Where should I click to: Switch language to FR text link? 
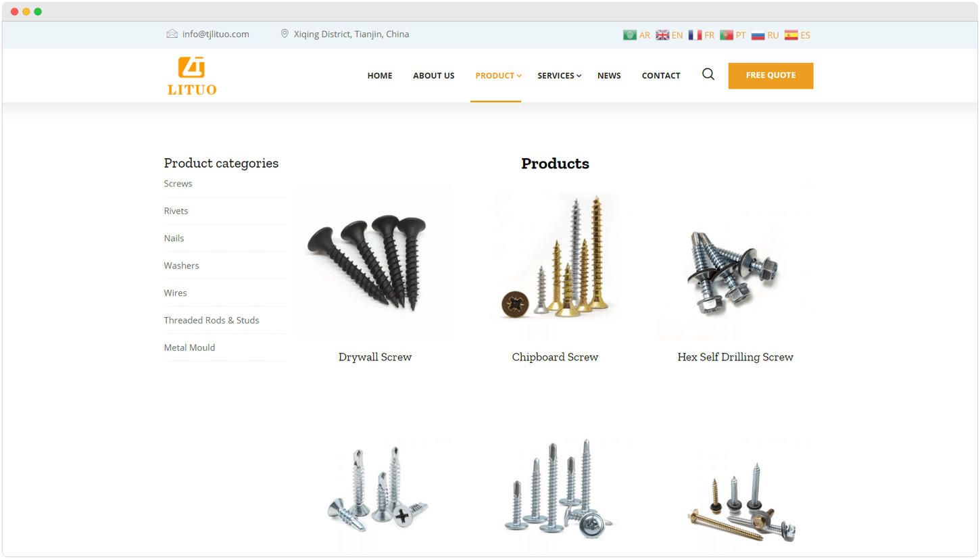(x=709, y=35)
